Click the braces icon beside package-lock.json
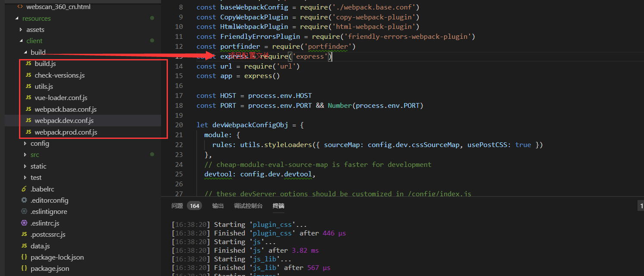 (24, 257)
